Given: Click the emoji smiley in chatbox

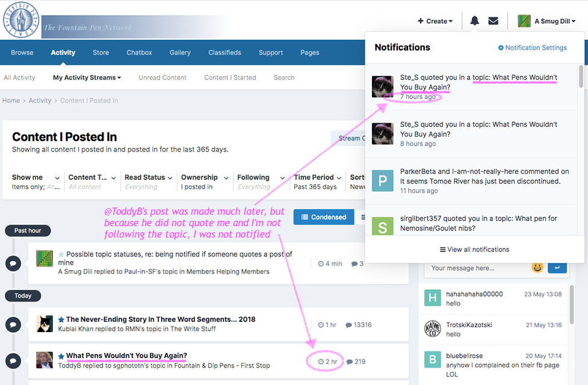Looking at the screenshot, I should point(537,268).
